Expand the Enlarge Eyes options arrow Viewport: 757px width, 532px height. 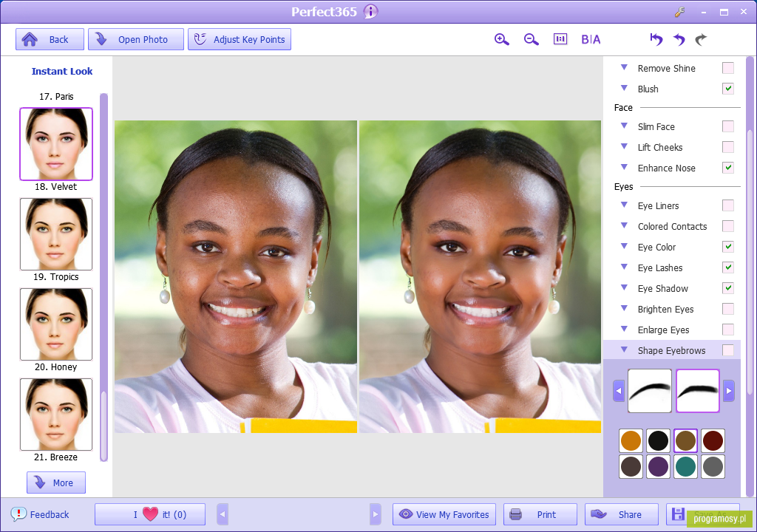click(x=624, y=330)
